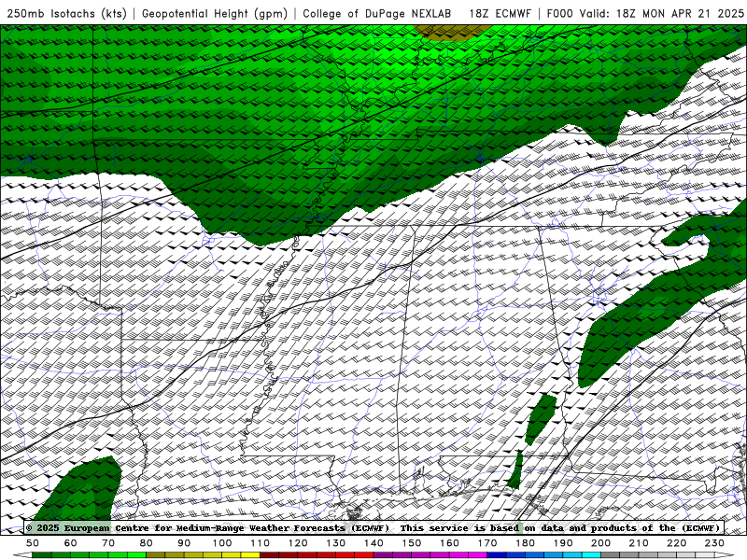Click the dark blue swatch starting at 170
The height and width of the screenshot is (560, 747).
497,555
